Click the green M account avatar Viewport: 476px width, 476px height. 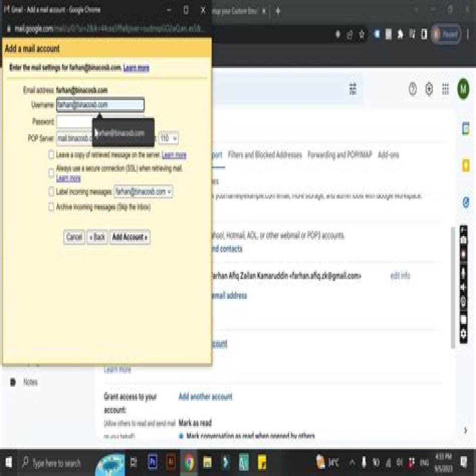coord(463,89)
